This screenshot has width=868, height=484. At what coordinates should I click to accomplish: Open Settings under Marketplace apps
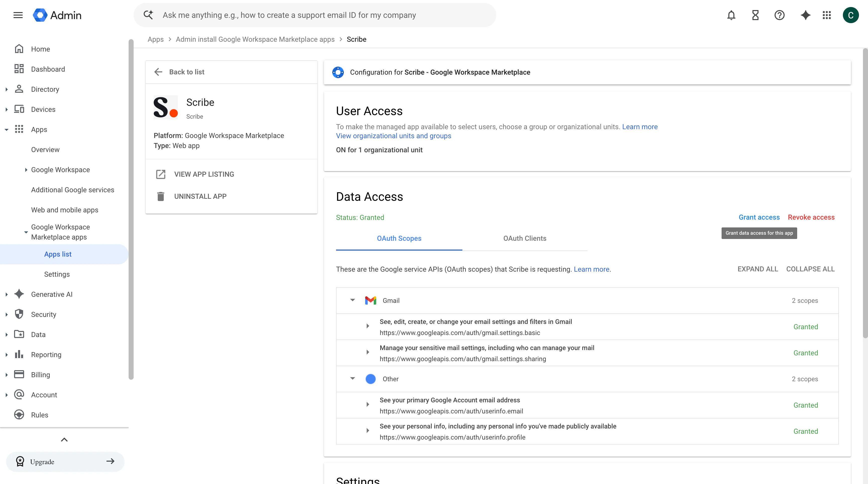(x=57, y=274)
